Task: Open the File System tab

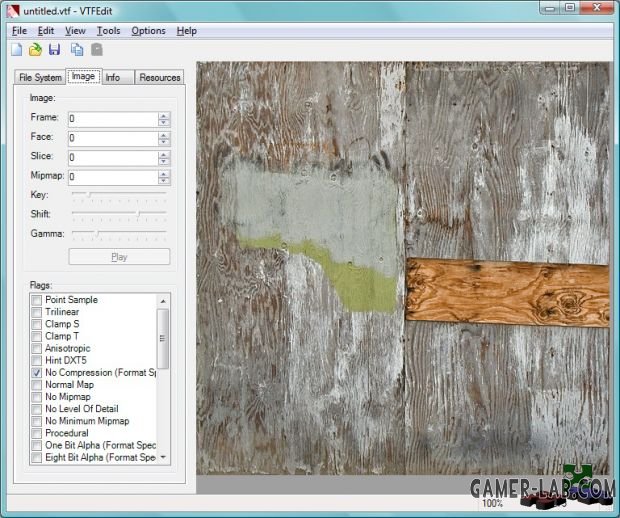Action: pyautogui.click(x=40, y=78)
